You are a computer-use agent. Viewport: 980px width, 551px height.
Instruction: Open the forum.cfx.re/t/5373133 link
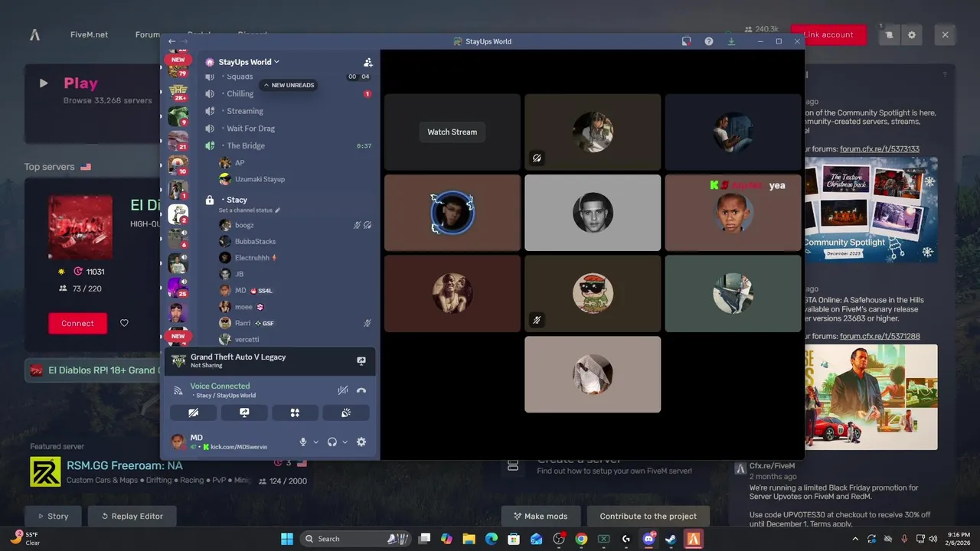click(x=880, y=148)
